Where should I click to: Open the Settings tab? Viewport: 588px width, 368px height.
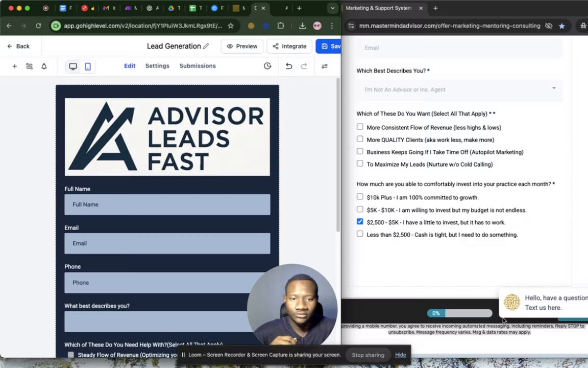[x=157, y=66]
